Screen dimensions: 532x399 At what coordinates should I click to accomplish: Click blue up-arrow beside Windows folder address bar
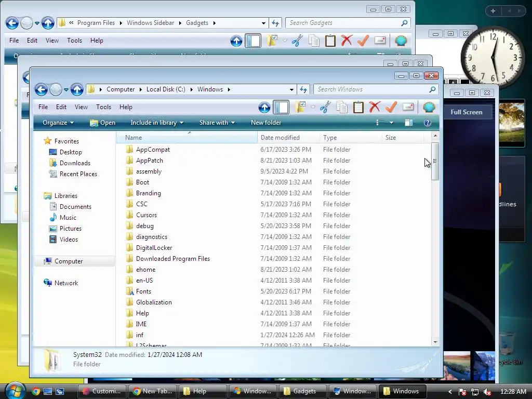(x=77, y=89)
